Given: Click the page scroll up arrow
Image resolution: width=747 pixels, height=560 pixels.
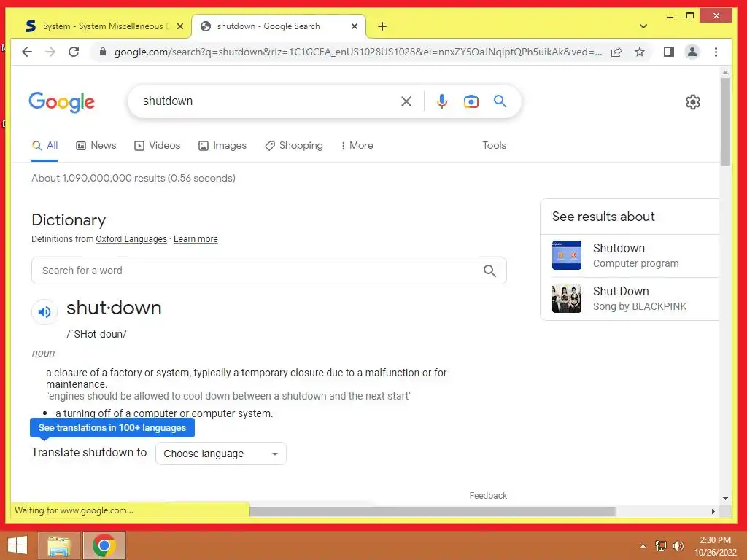Looking at the screenshot, I should [x=725, y=72].
